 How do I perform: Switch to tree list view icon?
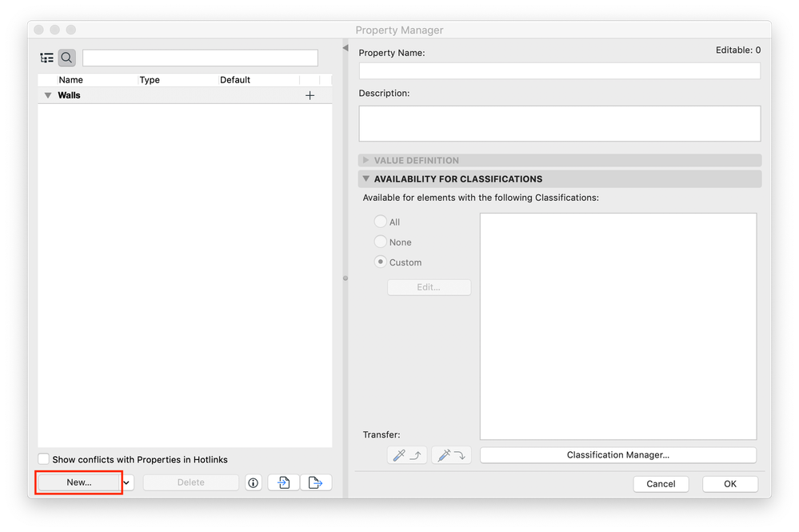tap(47, 58)
